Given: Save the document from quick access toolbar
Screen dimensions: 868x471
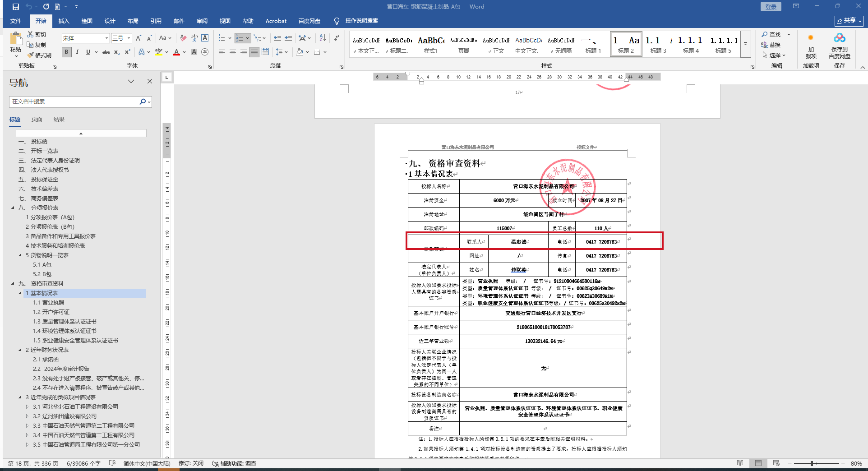Looking at the screenshot, I should (16, 7).
